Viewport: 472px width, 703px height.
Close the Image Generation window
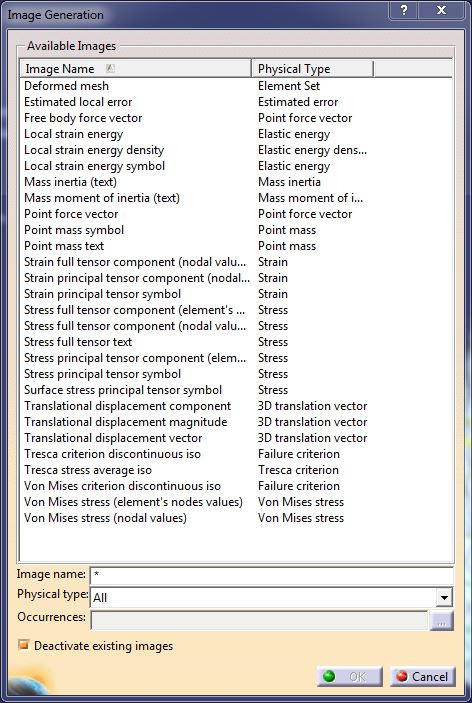(x=442, y=10)
